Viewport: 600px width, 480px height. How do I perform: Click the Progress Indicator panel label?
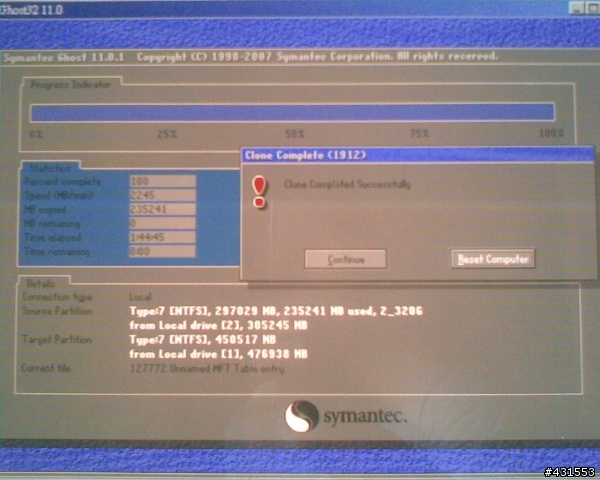pos(70,85)
